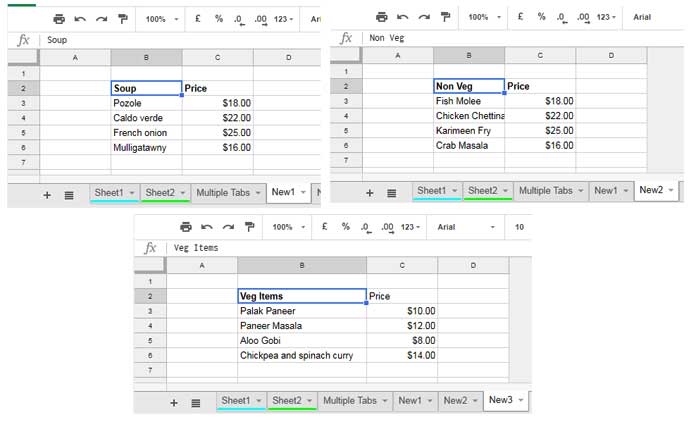This screenshot has width=696, height=434.
Task: Click the formula bar showing Soup
Action: [180, 40]
